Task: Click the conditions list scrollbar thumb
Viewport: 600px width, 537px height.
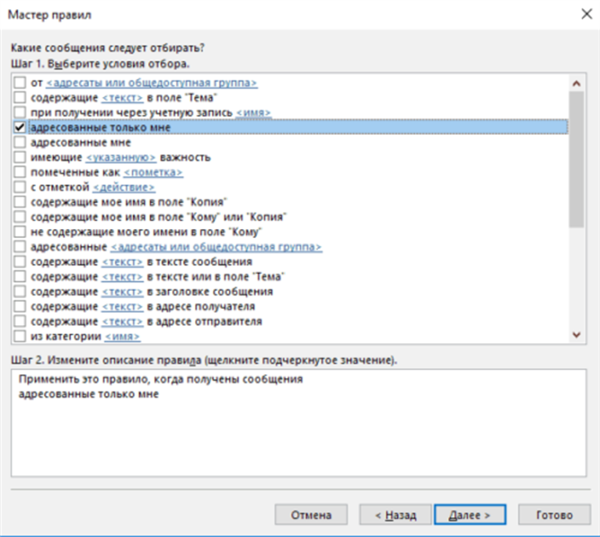Action: tap(576, 159)
